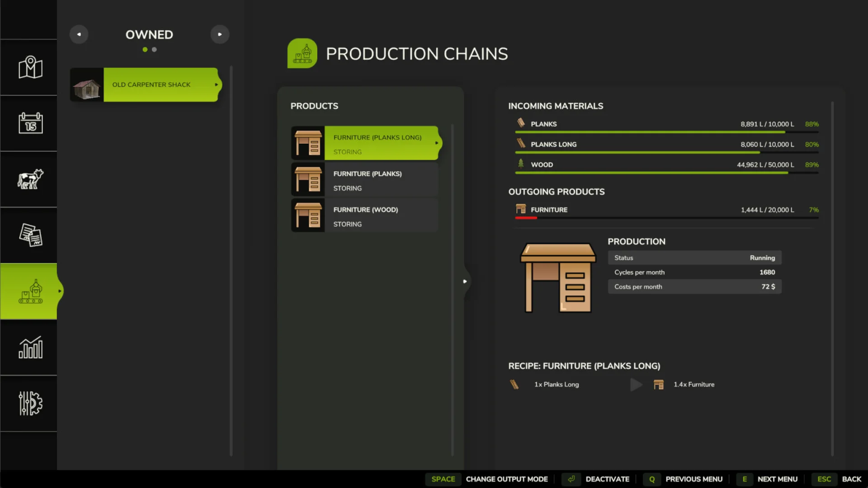Click the Production Chains header icon
This screenshot has width=868, height=488.
[302, 53]
